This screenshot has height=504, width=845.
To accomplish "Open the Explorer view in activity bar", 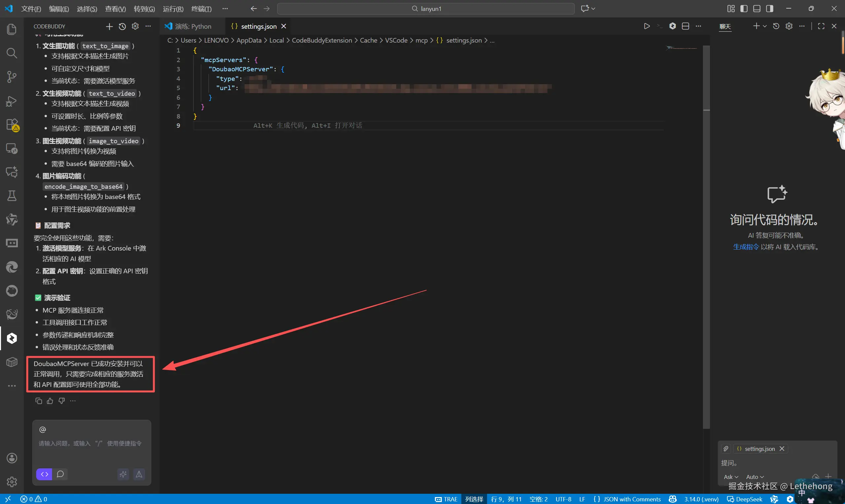I will 12,29.
